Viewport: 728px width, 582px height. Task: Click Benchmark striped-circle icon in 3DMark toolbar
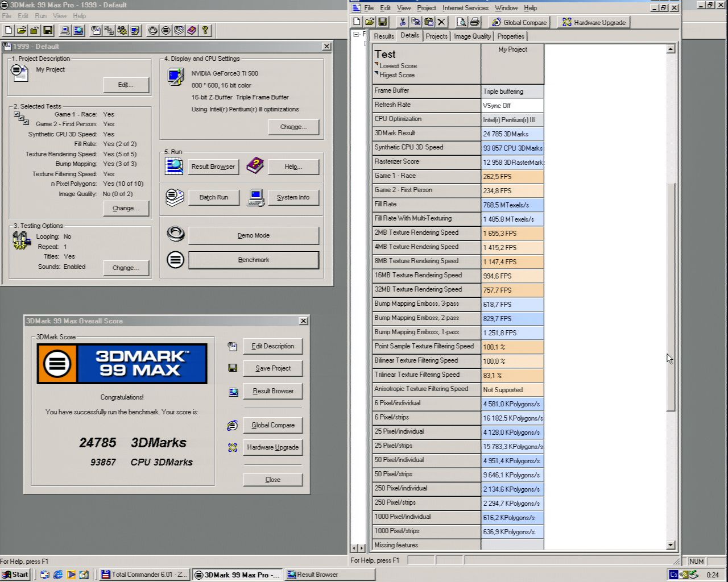166,30
